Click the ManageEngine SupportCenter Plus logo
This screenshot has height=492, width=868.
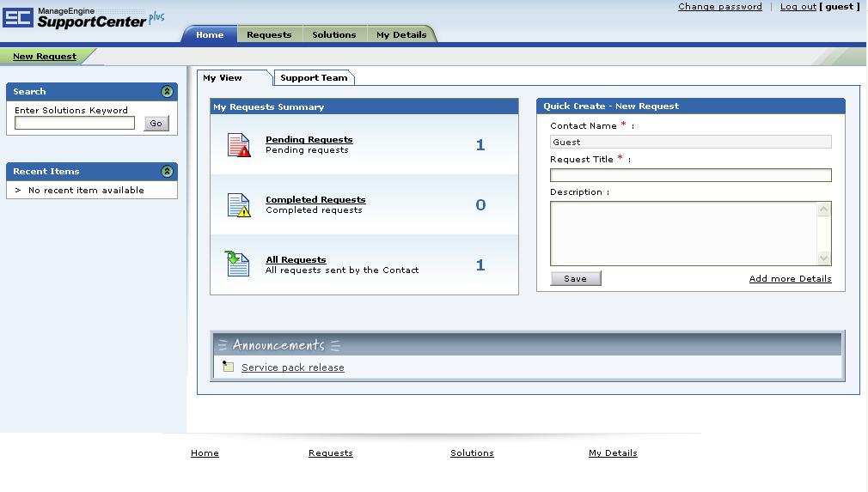coord(83,18)
